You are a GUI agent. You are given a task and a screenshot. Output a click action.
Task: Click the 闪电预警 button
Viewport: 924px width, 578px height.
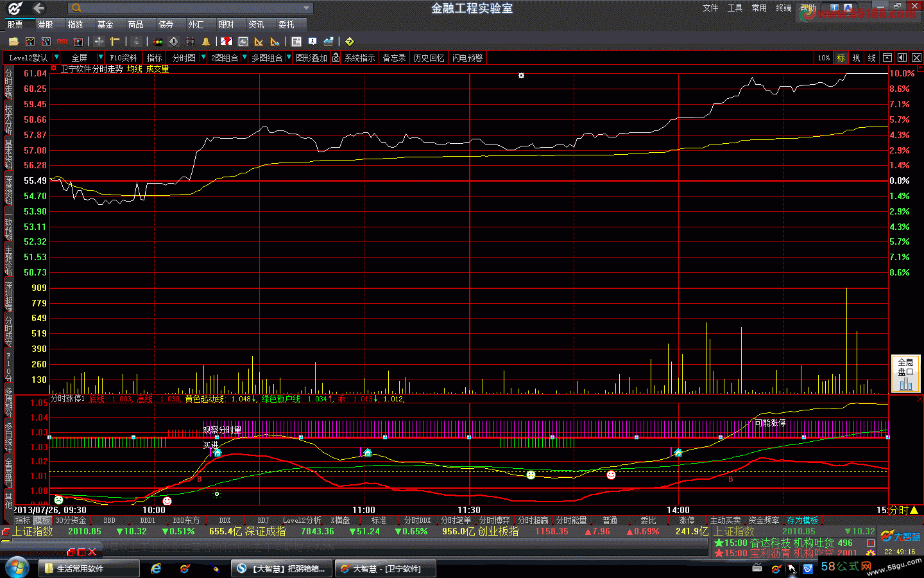467,58
